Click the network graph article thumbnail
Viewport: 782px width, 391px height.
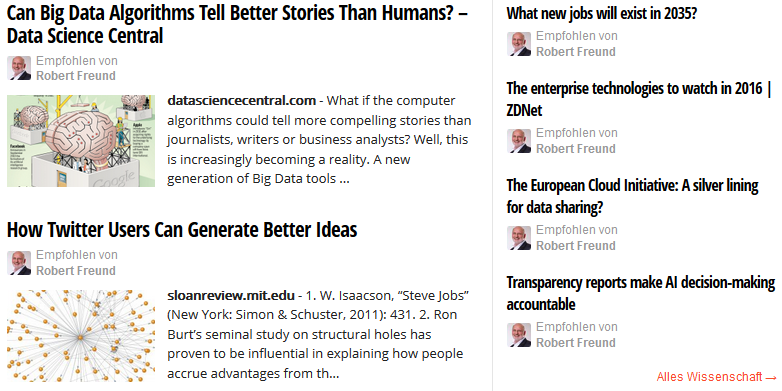81,336
